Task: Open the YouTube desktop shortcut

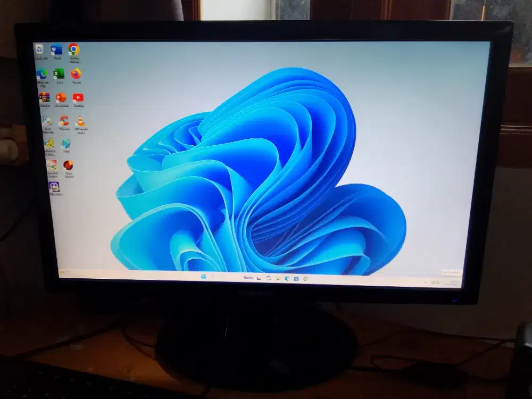Action: pos(78,98)
